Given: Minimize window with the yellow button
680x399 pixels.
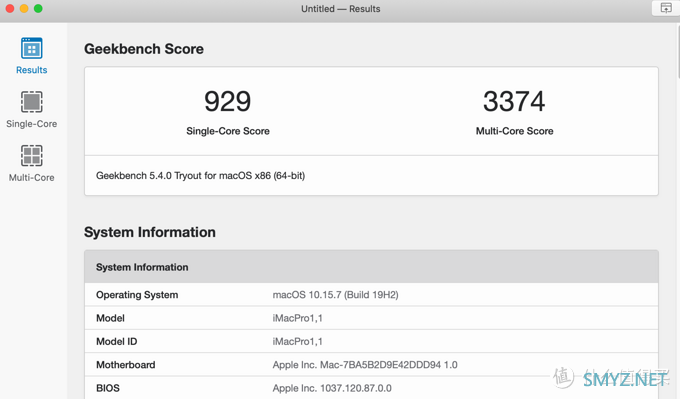Looking at the screenshot, I should [24, 8].
